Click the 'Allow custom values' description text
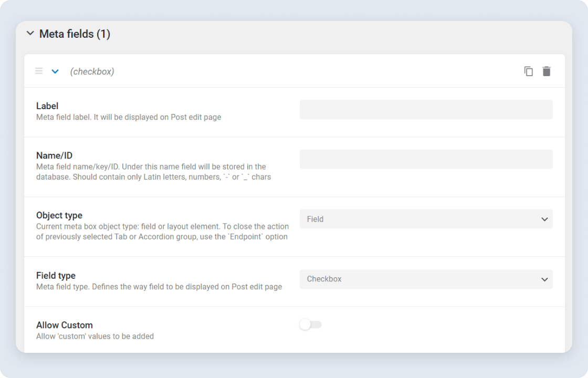The image size is (588, 378). coord(95,337)
